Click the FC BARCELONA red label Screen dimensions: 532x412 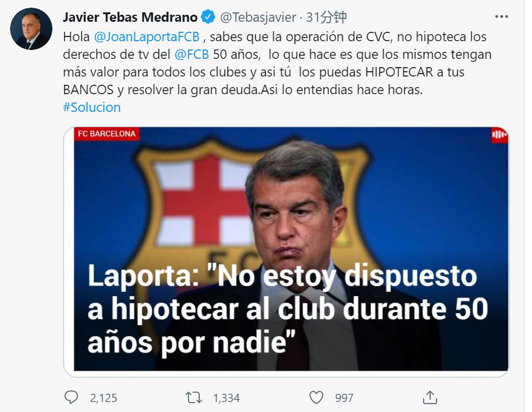click(x=107, y=134)
